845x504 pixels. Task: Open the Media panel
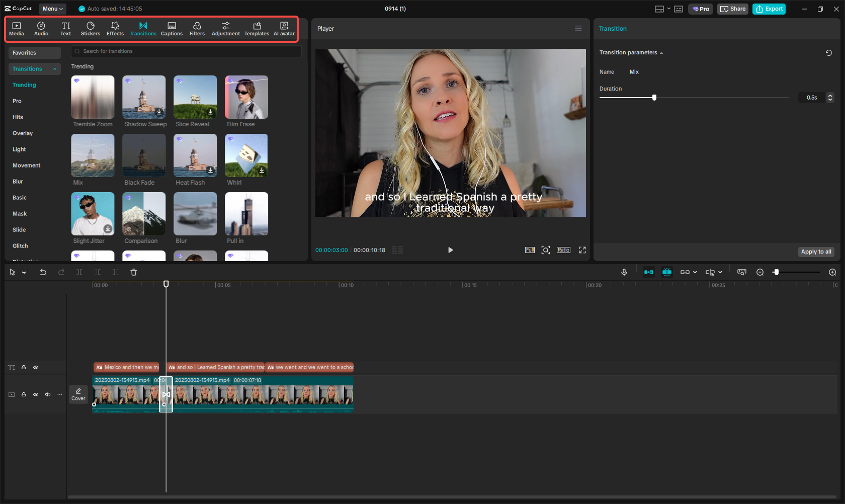17,28
